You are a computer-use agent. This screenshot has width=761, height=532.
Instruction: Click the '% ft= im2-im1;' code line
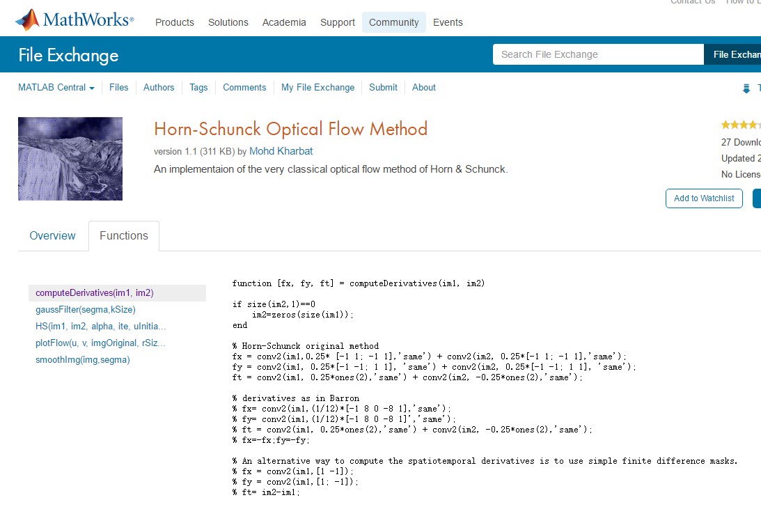[x=266, y=492]
